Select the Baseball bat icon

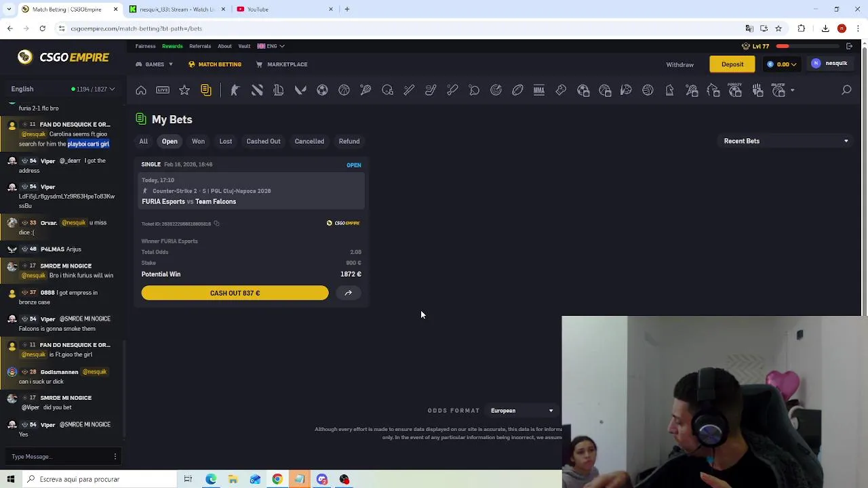coord(409,90)
